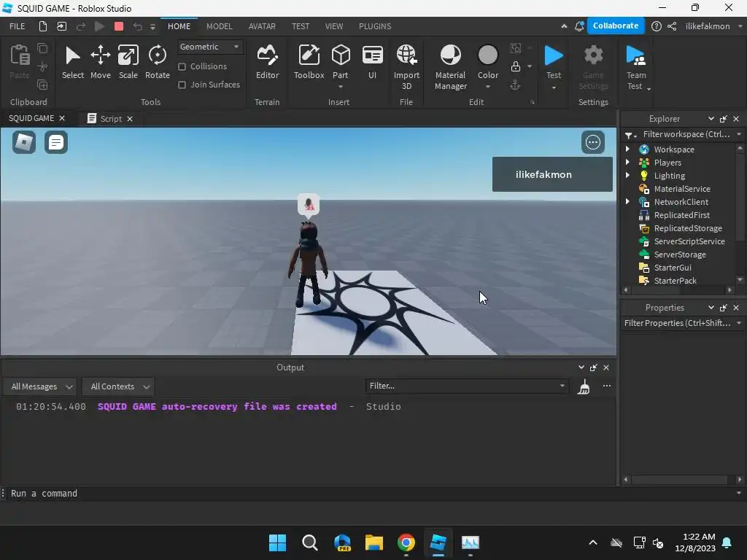Open the viewport three-dots menu

(x=592, y=142)
